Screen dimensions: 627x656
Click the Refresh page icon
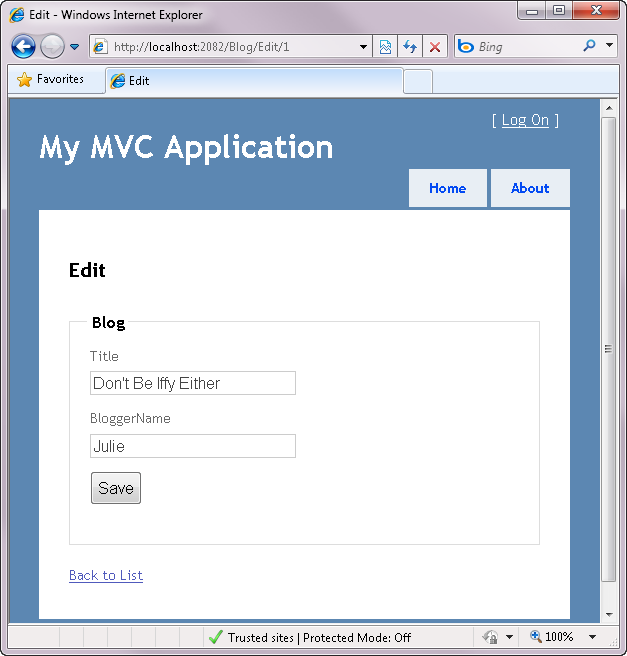pyautogui.click(x=410, y=47)
